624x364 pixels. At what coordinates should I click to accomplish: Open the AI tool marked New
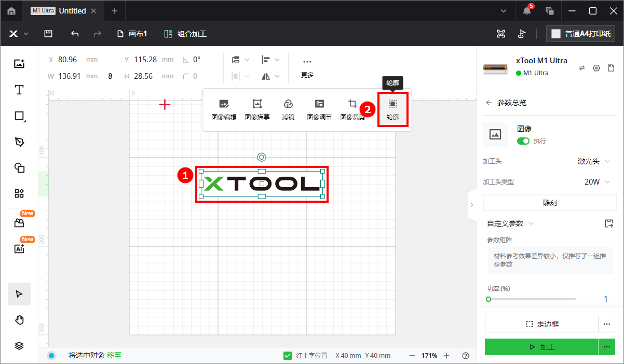[19, 248]
